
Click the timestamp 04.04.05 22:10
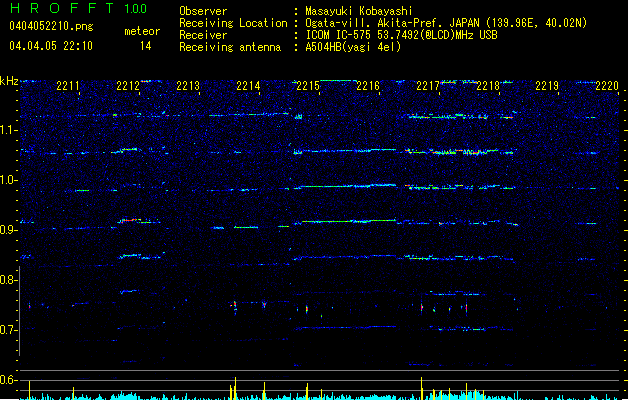pyautogui.click(x=51, y=46)
